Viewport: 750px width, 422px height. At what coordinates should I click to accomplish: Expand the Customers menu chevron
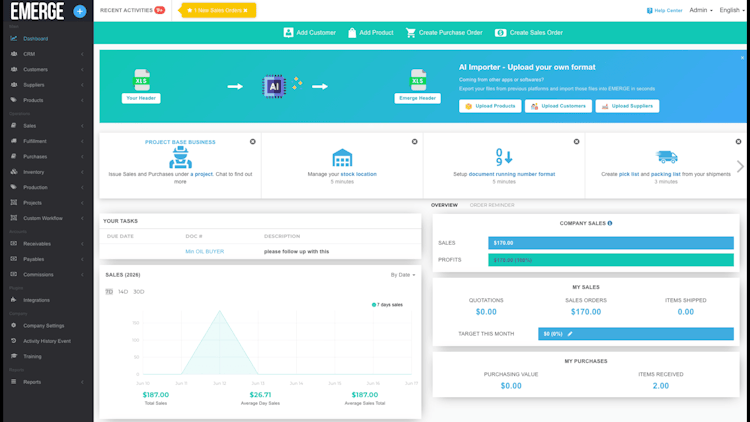(82, 69)
